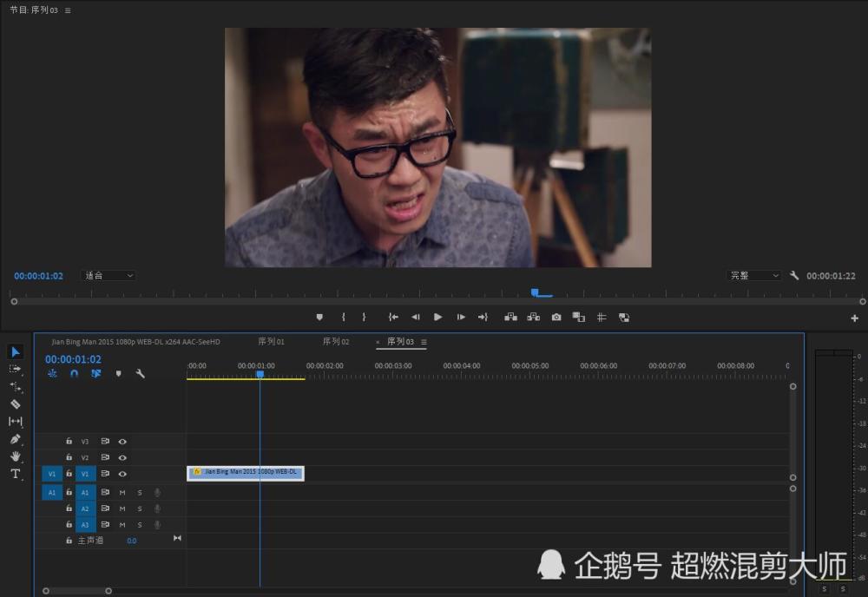Play the sequence in program monitor
This screenshot has width=868, height=597.
[437, 317]
